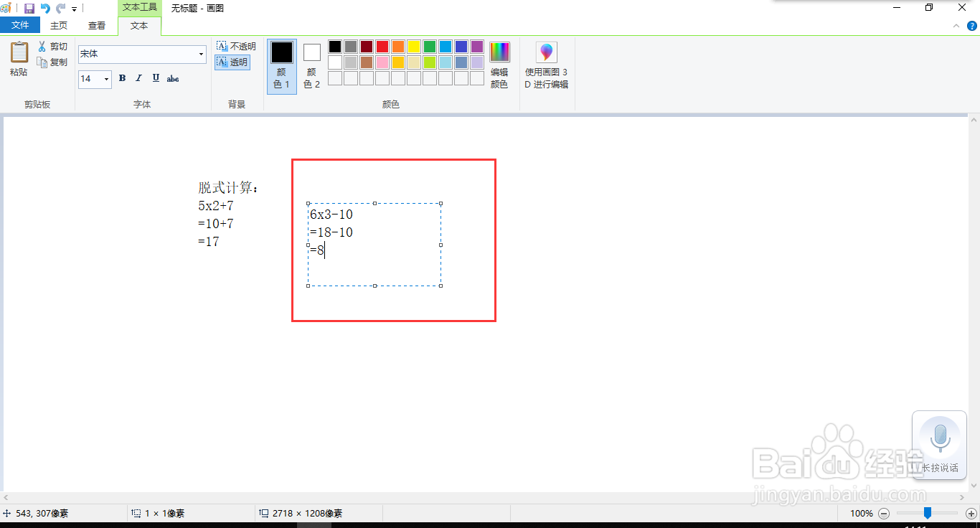Click the 100% zoom level text

(862, 514)
